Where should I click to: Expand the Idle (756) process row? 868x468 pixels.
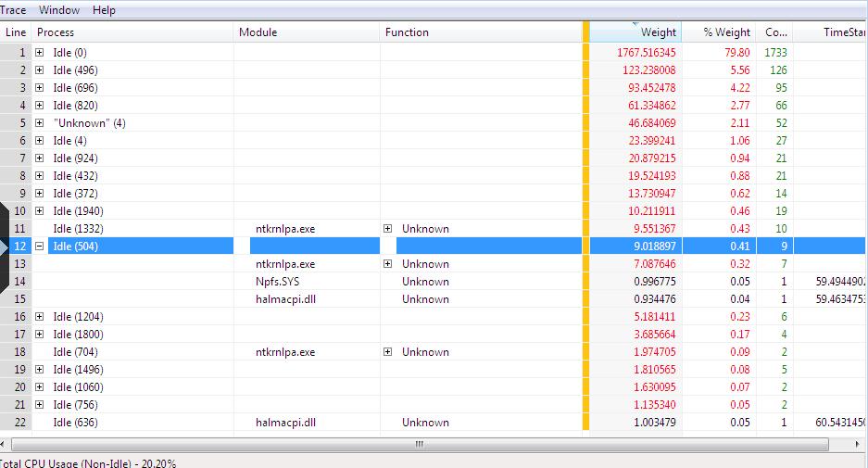[x=40, y=405]
